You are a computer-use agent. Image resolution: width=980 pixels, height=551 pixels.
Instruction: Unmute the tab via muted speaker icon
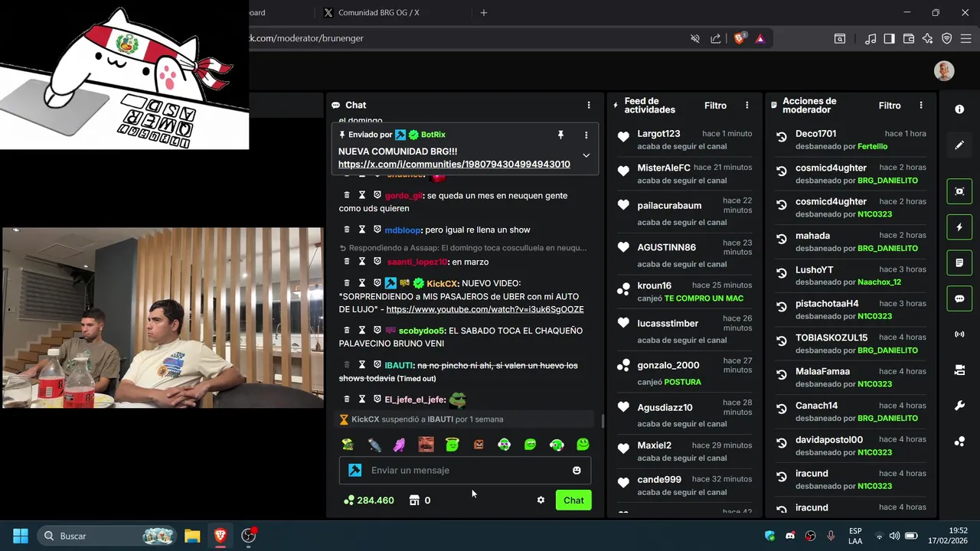point(695,38)
